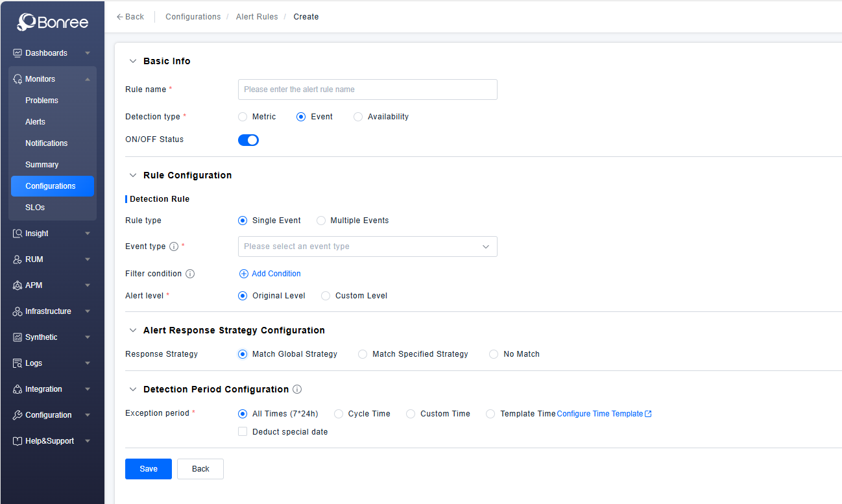Click the Filter condition info icon
Screen dimensions: 842x504
click(x=190, y=274)
